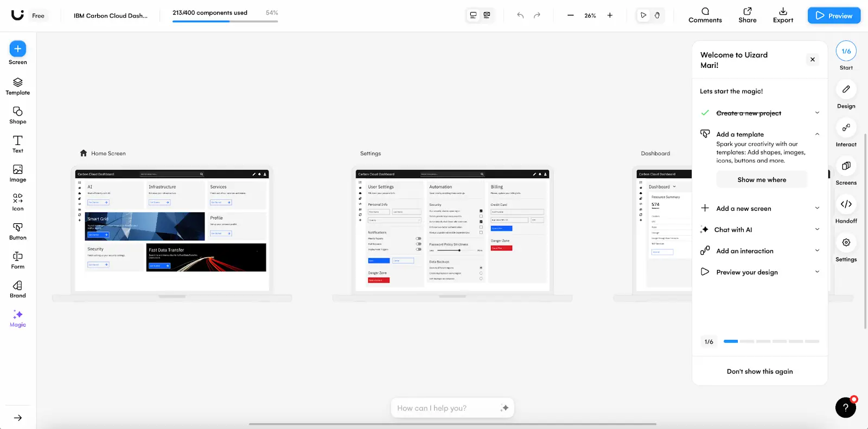Expand the left sidebar with the arrow

pyautogui.click(x=18, y=418)
